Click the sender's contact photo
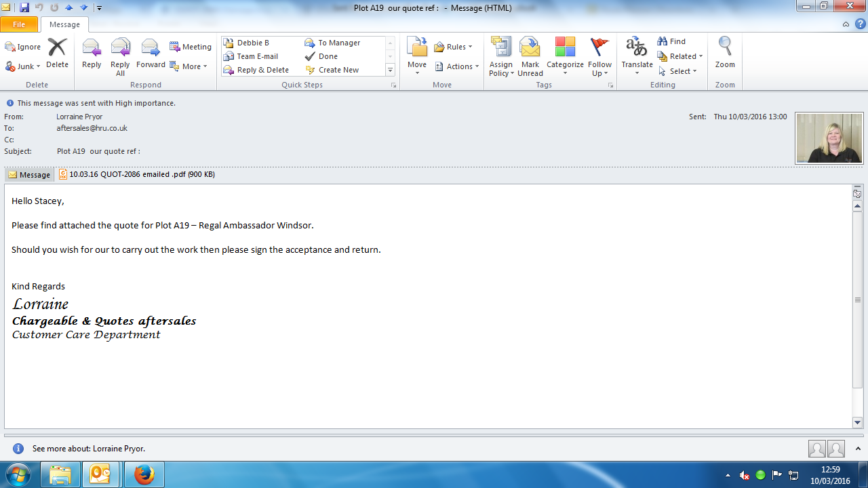Image resolution: width=868 pixels, height=488 pixels. click(829, 138)
